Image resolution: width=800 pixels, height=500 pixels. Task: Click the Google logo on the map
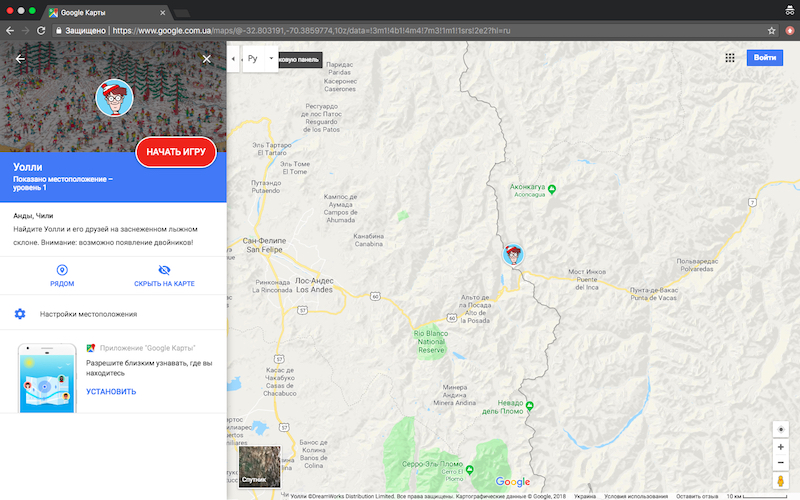[x=513, y=482]
